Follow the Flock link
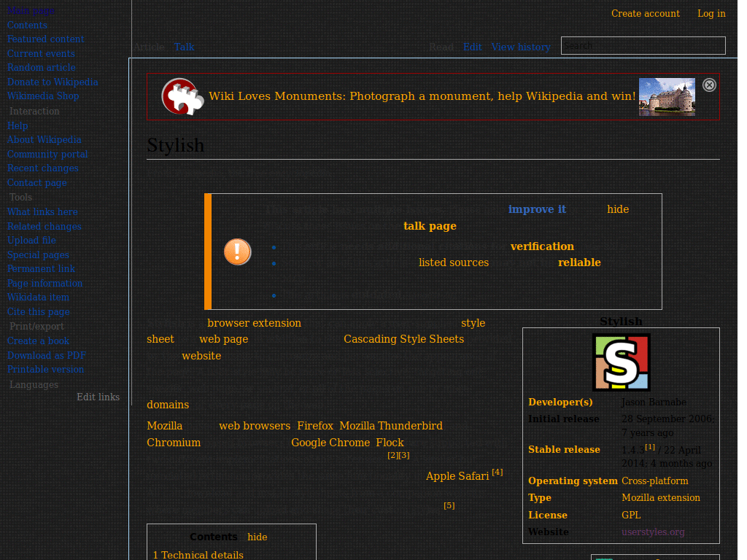 click(x=390, y=443)
